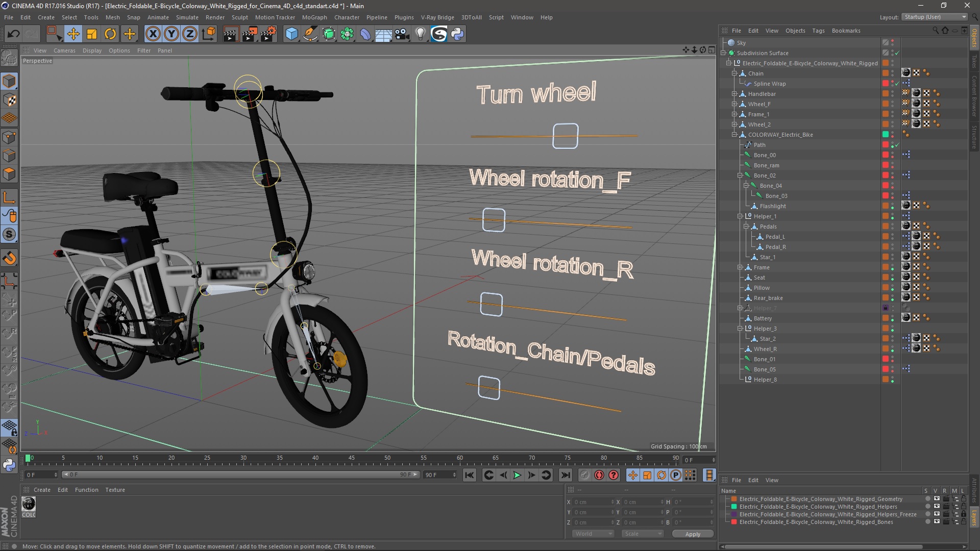
Task: Toggle visibility dots for Sky object
Action: pyautogui.click(x=892, y=43)
